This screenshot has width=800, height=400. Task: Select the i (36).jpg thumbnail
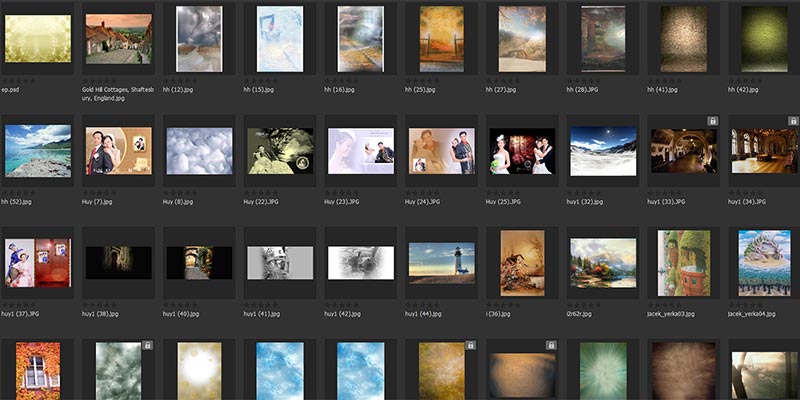tap(522, 263)
